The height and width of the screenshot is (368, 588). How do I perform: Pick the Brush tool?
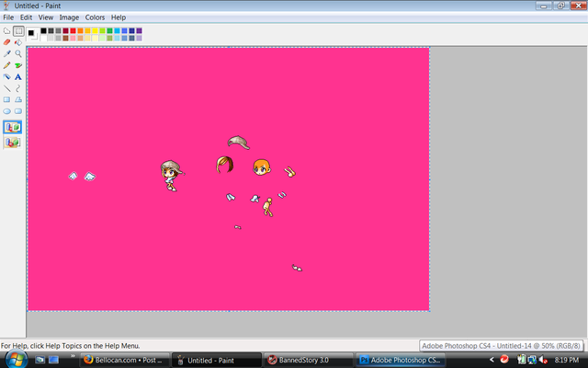coord(18,65)
